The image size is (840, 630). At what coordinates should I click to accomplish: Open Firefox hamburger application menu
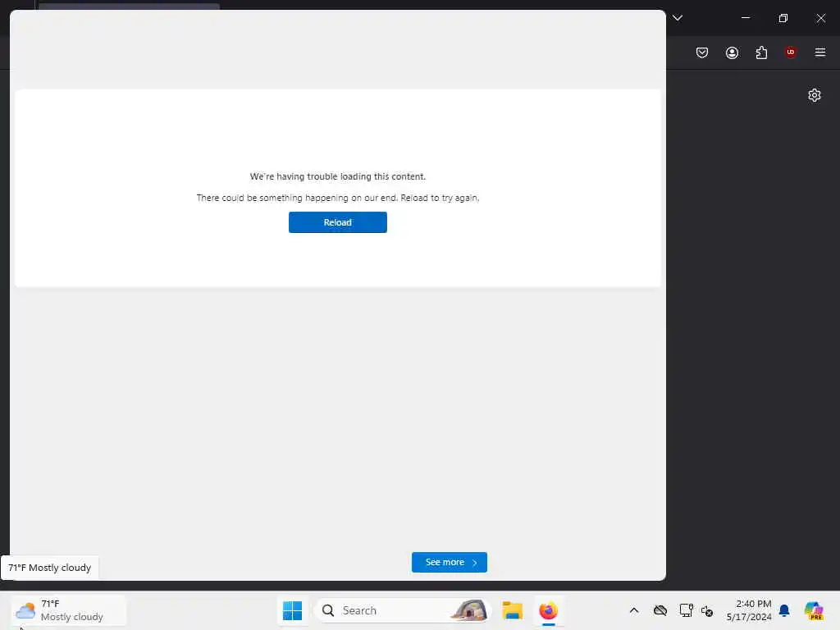pyautogui.click(x=819, y=52)
